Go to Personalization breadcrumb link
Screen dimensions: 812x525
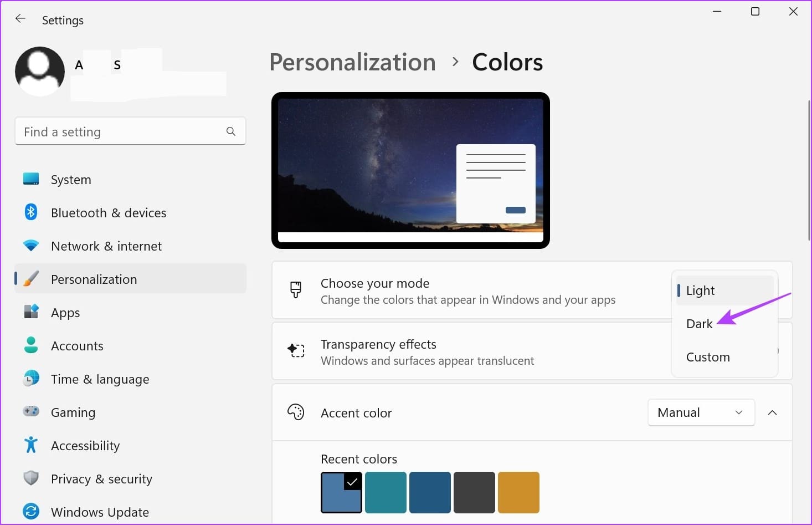tap(352, 62)
